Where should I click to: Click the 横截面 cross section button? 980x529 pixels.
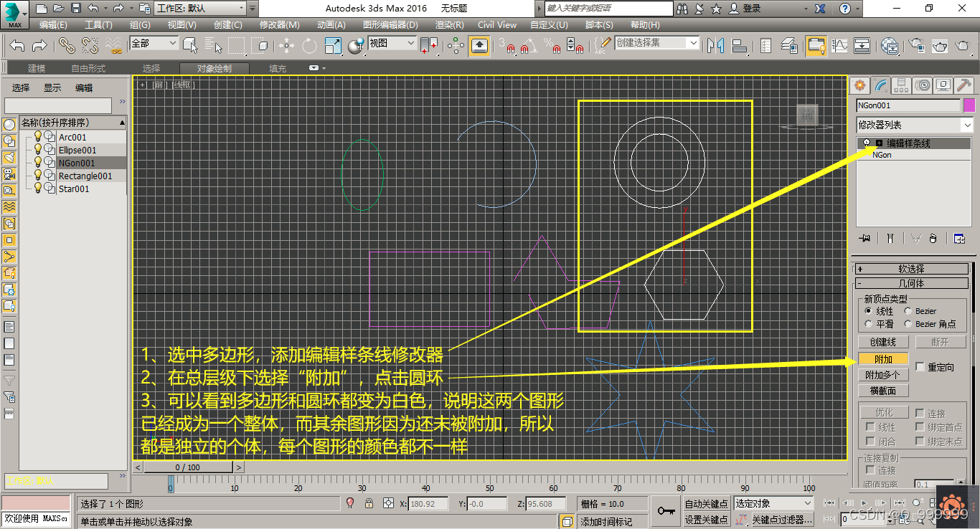coord(883,391)
